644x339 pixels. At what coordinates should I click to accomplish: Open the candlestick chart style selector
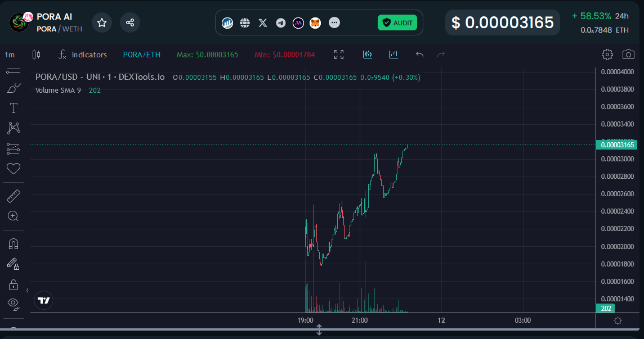pos(36,54)
